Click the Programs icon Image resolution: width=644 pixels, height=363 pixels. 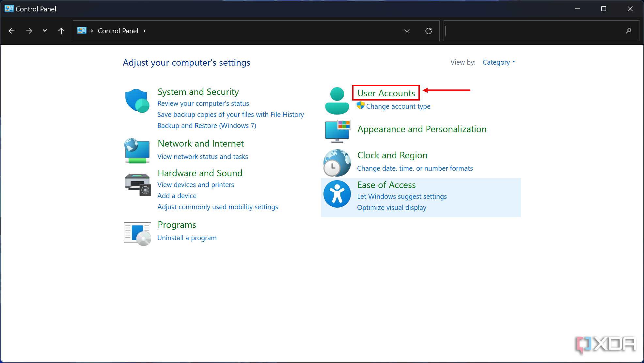pos(137,231)
